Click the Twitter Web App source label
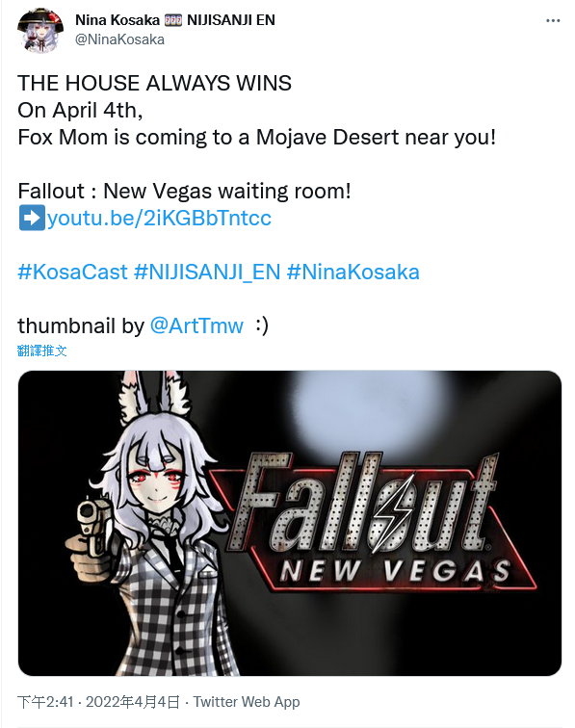 [x=247, y=702]
